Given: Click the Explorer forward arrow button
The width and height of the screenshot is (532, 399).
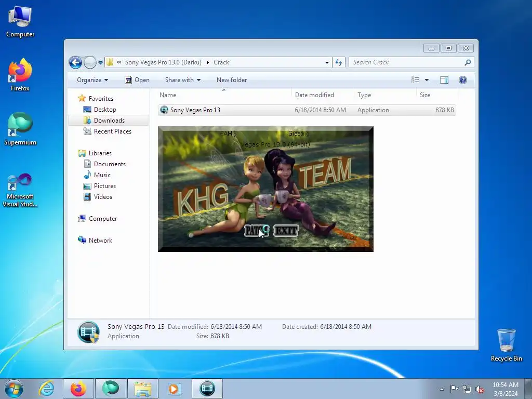Looking at the screenshot, I should pyautogui.click(x=90, y=62).
